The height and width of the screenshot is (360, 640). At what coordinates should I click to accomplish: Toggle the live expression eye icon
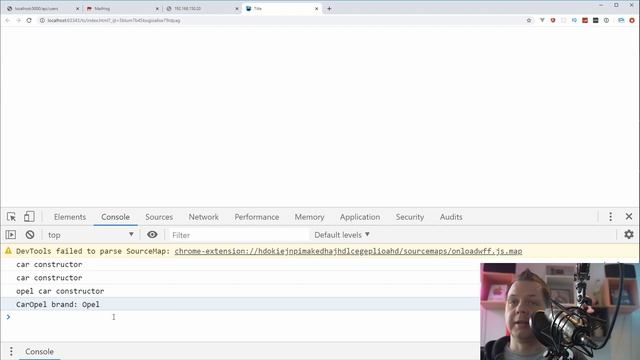click(152, 235)
